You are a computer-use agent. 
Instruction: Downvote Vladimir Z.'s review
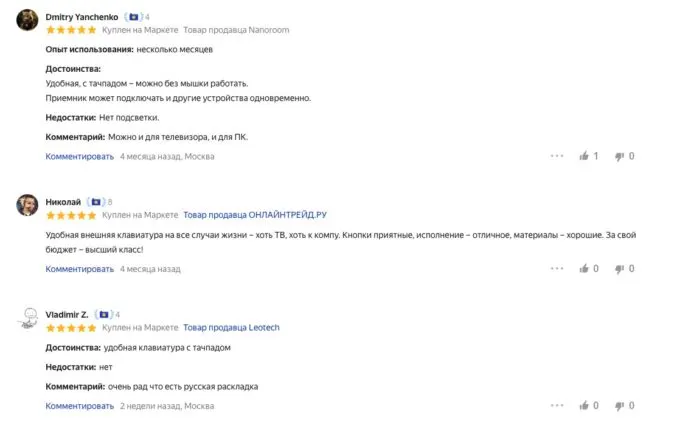620,406
